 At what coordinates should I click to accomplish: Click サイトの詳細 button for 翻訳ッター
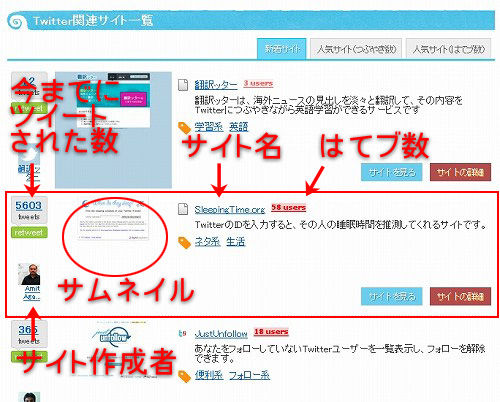click(460, 172)
